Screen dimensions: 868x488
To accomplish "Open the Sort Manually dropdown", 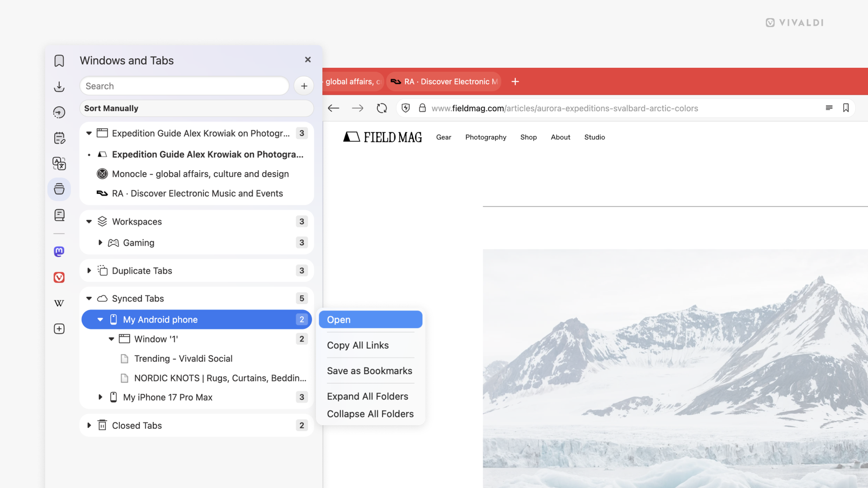I will coord(196,108).
